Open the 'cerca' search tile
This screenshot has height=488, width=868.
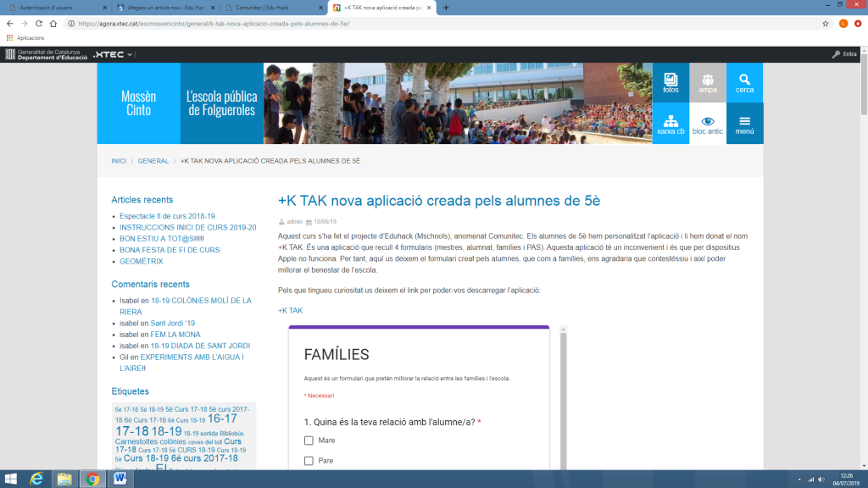tap(744, 82)
